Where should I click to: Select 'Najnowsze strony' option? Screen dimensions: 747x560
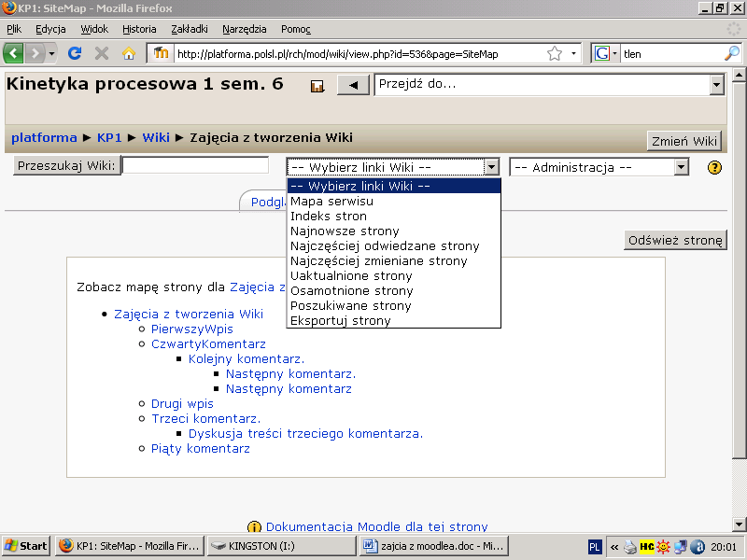tap(393, 231)
